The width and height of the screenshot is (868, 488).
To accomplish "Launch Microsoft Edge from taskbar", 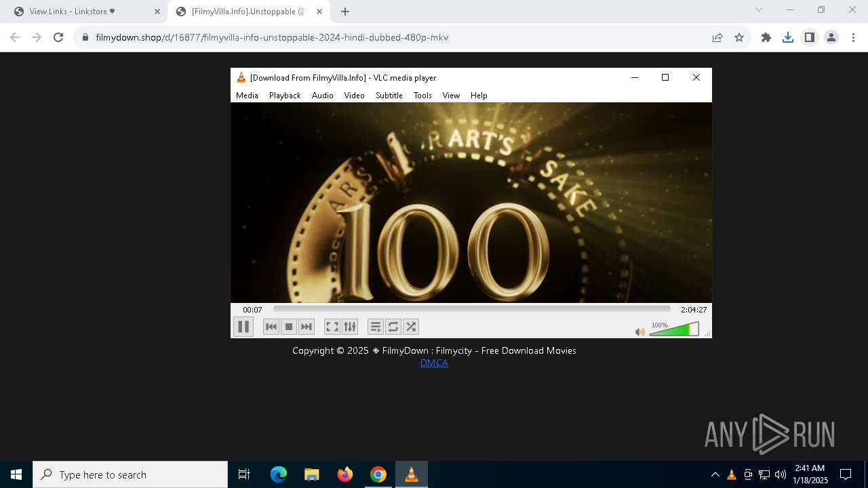I will 279,474.
